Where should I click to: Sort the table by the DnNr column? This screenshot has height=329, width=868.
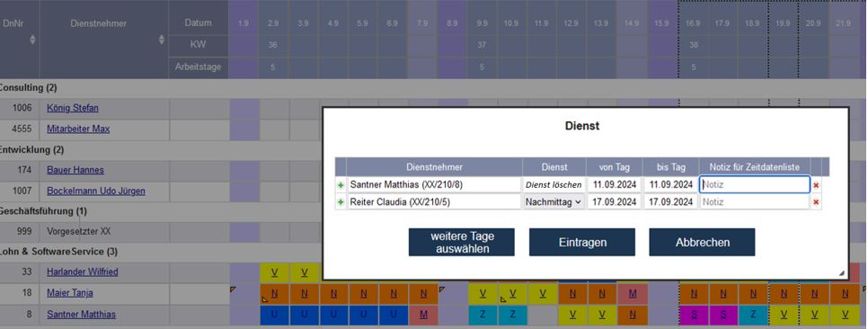(x=32, y=40)
